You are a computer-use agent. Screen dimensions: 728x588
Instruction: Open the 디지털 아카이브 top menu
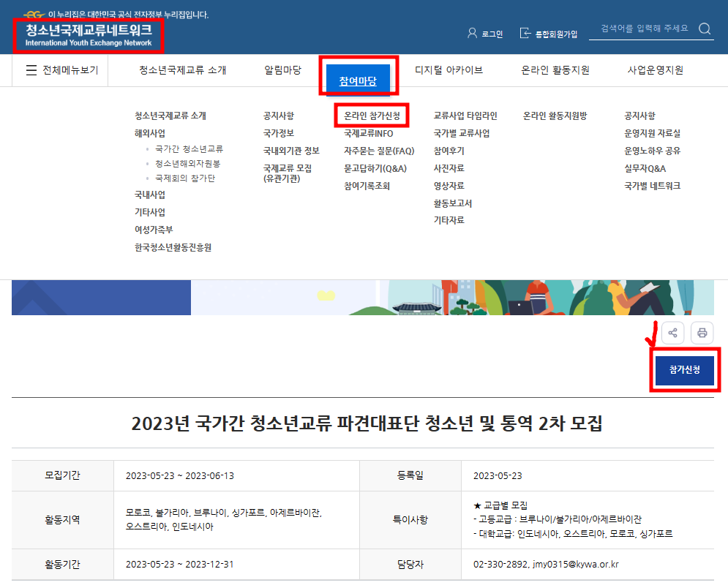449,70
